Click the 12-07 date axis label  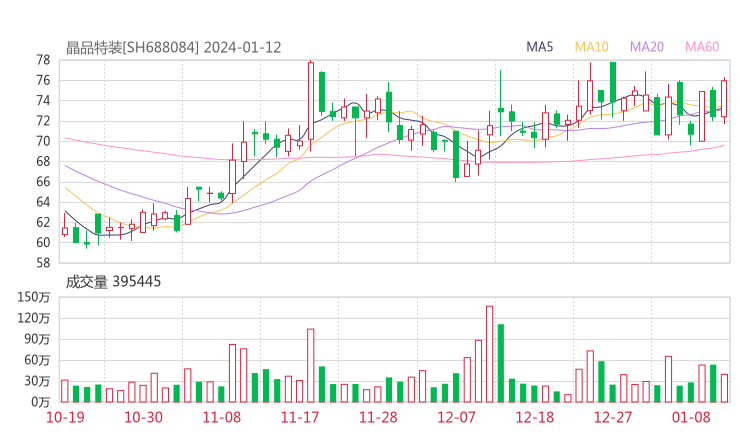(x=456, y=417)
